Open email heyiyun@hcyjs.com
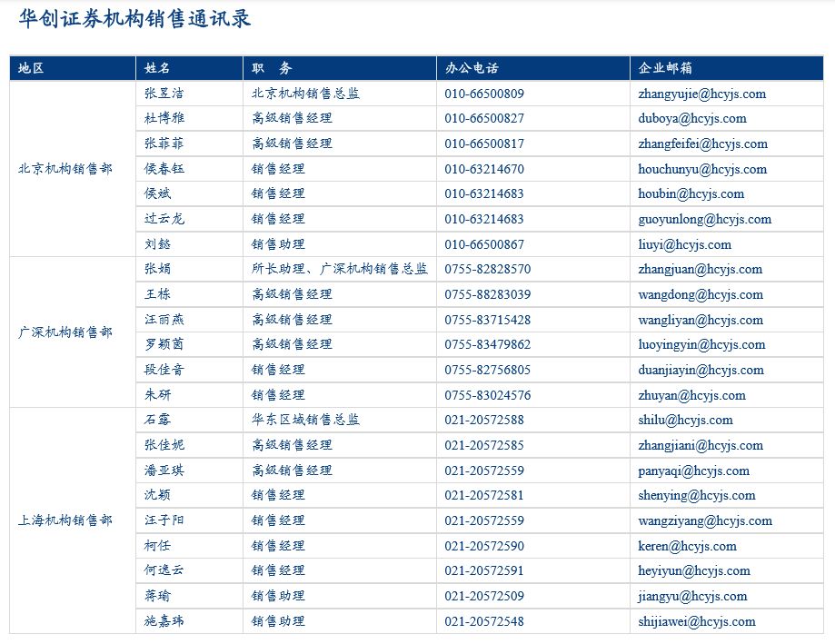 [694, 571]
